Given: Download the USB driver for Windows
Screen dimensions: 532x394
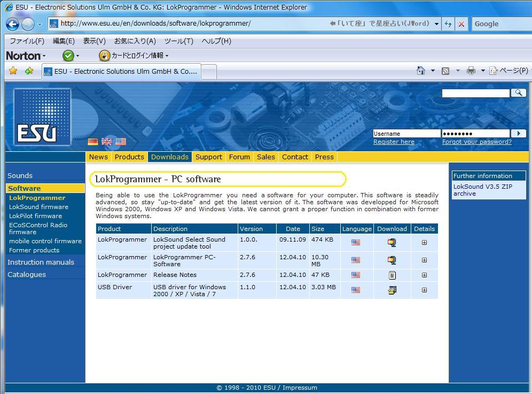Looking at the screenshot, I should click(x=392, y=290).
